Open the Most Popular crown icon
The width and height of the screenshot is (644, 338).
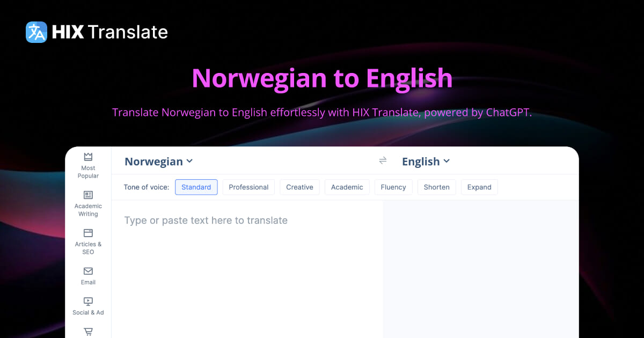88,157
